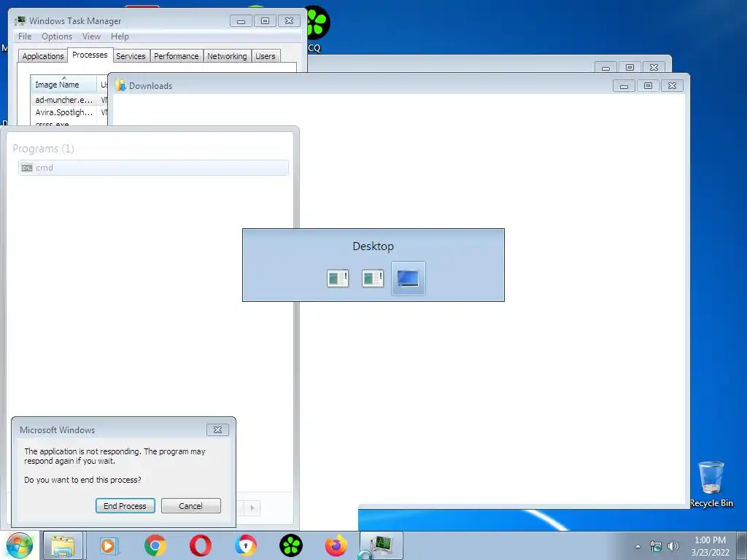Click the cmd program icon in results

(27, 168)
